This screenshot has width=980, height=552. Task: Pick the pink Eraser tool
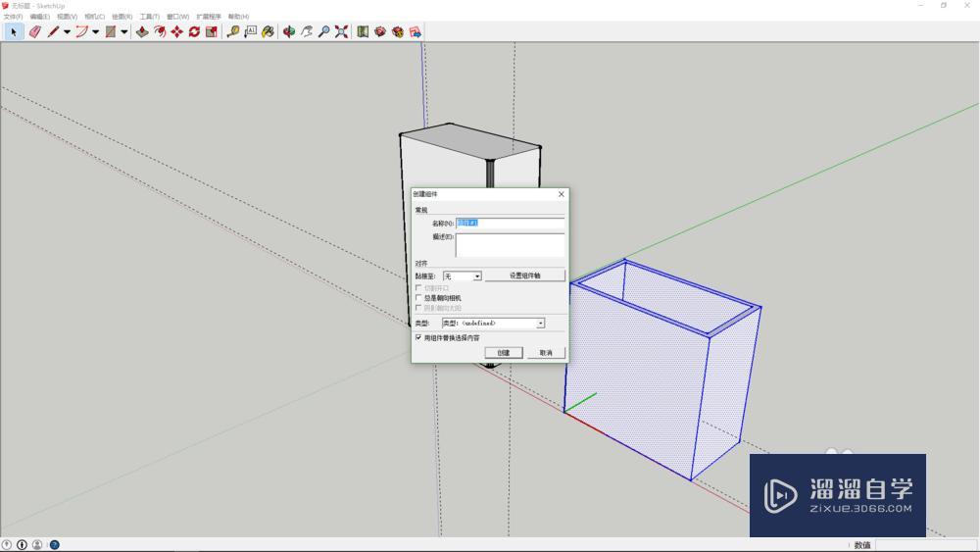coord(35,32)
